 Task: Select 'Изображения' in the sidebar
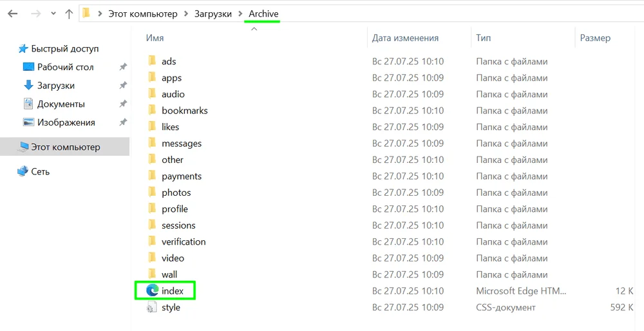coord(66,122)
